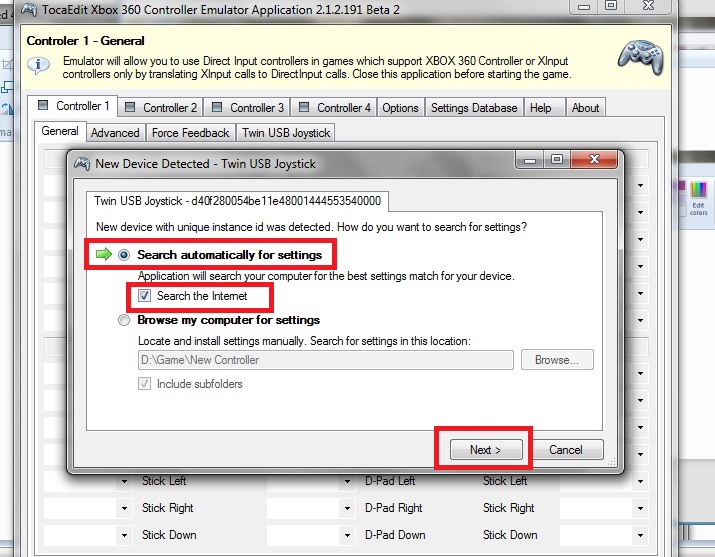This screenshot has width=715, height=557.
Task: Open right-side Stick Left dropdown
Action: tap(640, 481)
